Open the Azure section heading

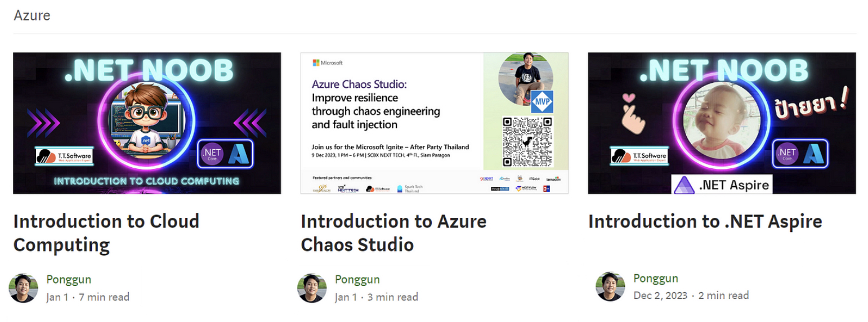click(x=32, y=15)
